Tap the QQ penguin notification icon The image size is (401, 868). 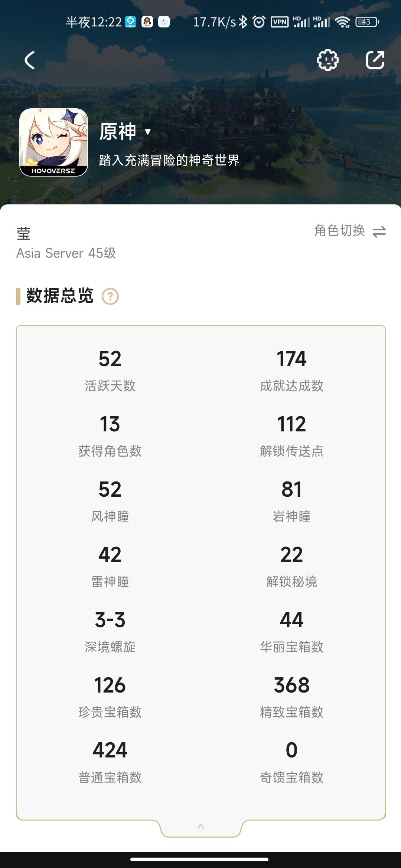(x=147, y=22)
